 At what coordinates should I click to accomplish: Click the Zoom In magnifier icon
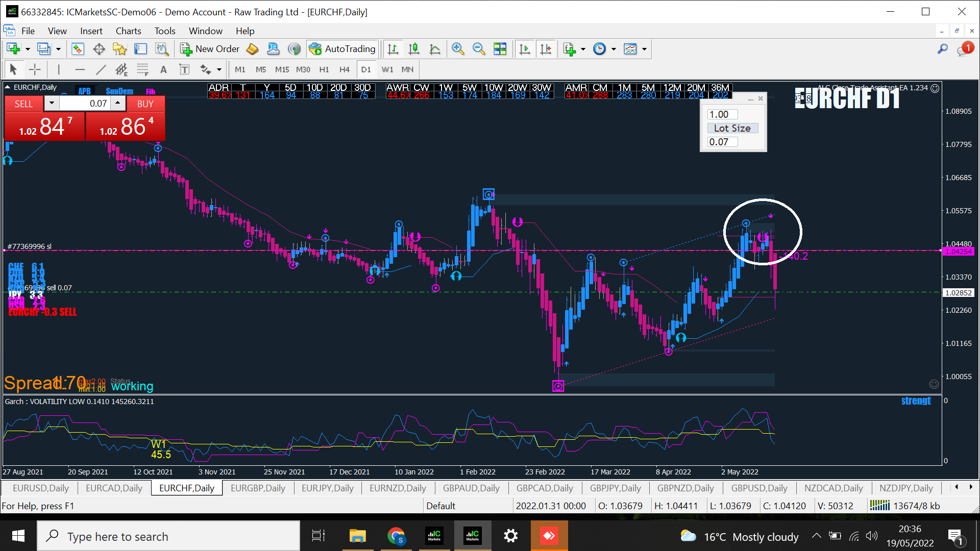point(458,49)
